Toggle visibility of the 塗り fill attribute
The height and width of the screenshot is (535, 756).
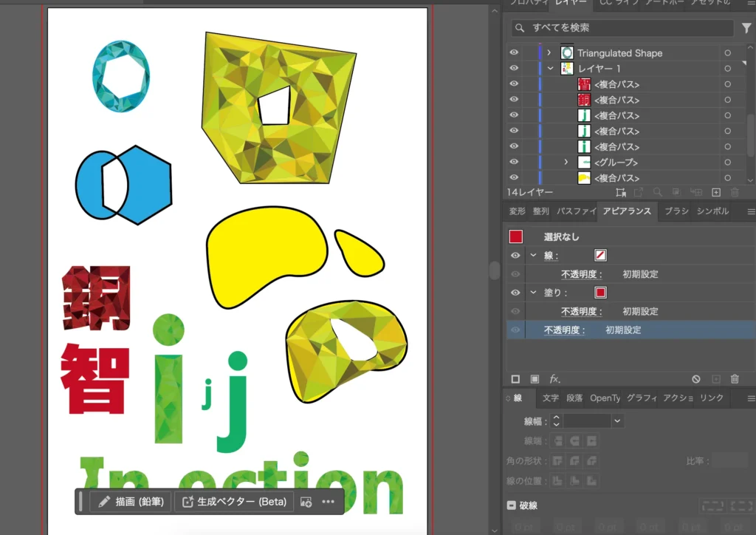[515, 293]
